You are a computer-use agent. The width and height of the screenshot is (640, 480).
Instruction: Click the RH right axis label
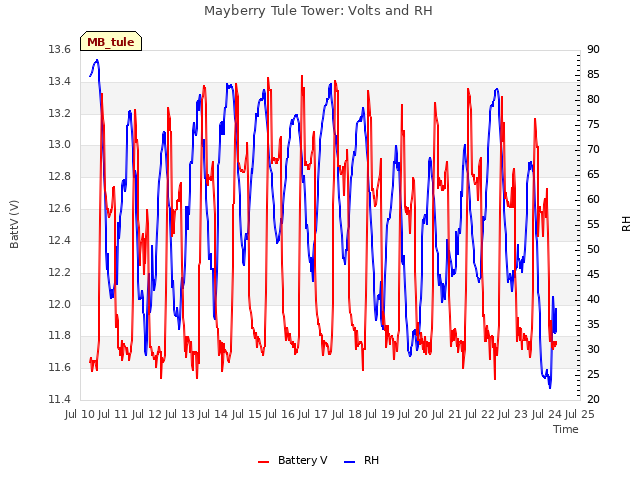click(x=626, y=224)
